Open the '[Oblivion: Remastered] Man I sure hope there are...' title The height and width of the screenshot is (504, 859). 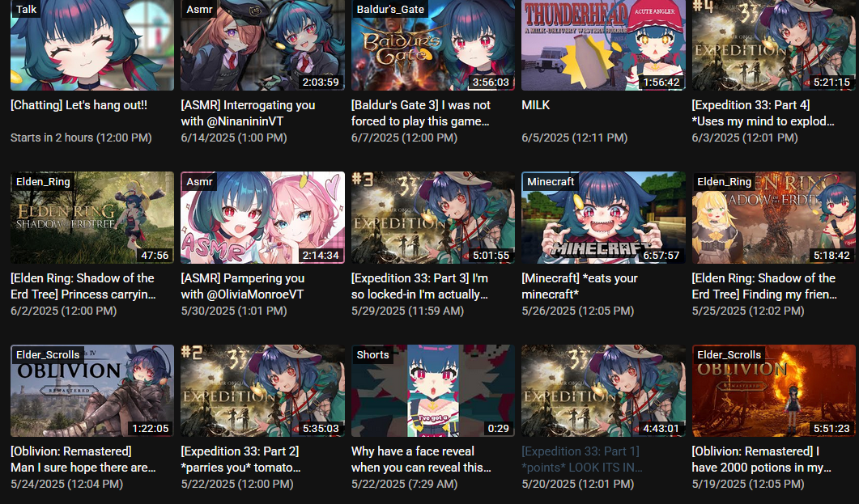click(x=83, y=460)
